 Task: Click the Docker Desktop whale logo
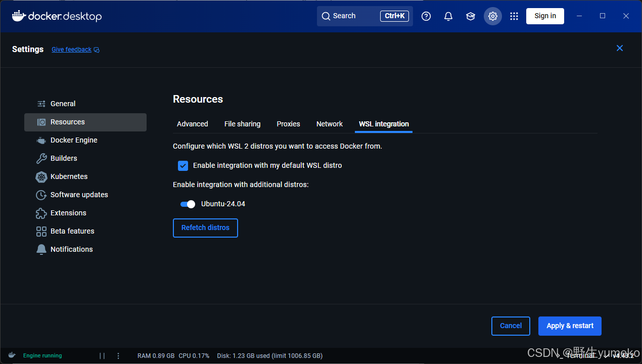click(x=19, y=16)
